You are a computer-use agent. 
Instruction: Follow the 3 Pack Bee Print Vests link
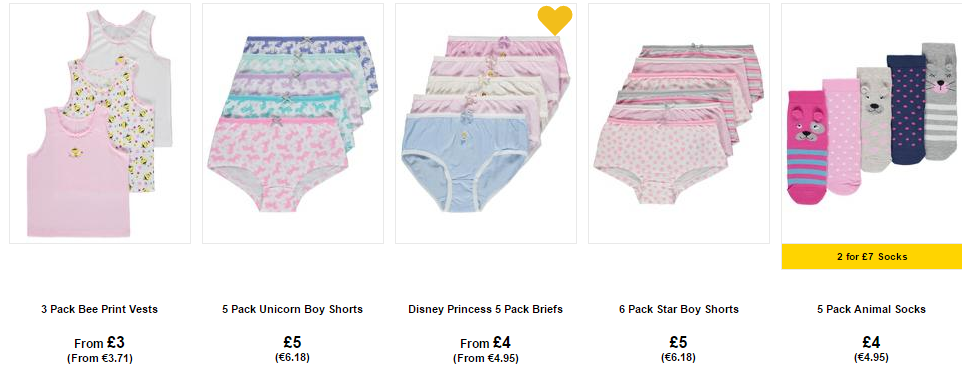[99, 309]
